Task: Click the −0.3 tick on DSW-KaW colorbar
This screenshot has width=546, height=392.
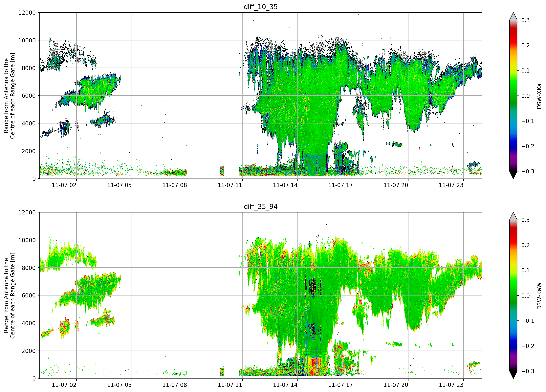Action: (528, 371)
